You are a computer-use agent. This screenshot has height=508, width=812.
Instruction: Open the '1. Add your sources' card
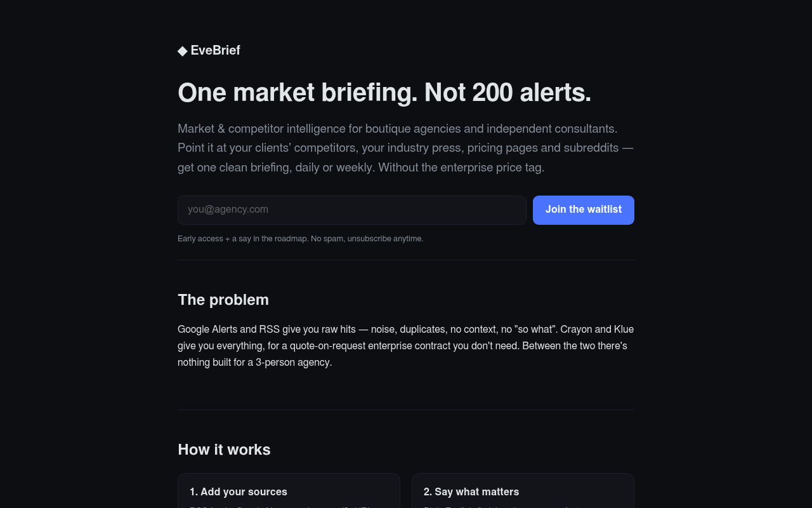(289, 491)
